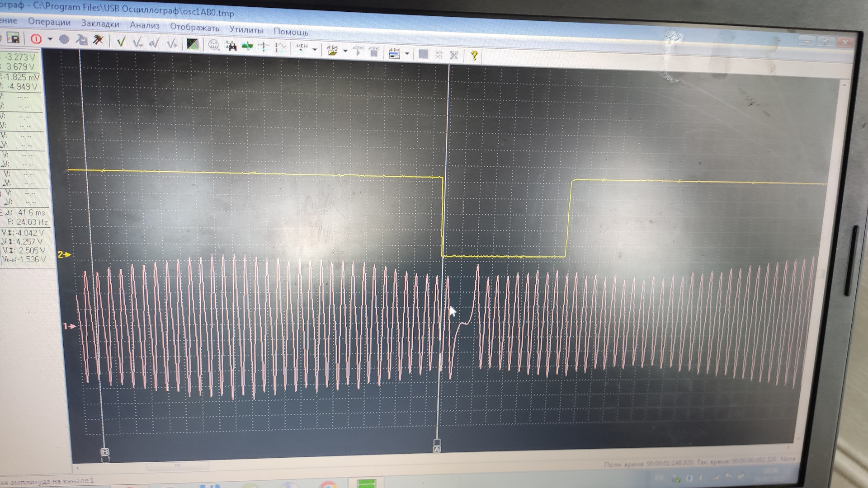The image size is (868, 488).
Task: Click the binoculars search icon
Action: (231, 46)
